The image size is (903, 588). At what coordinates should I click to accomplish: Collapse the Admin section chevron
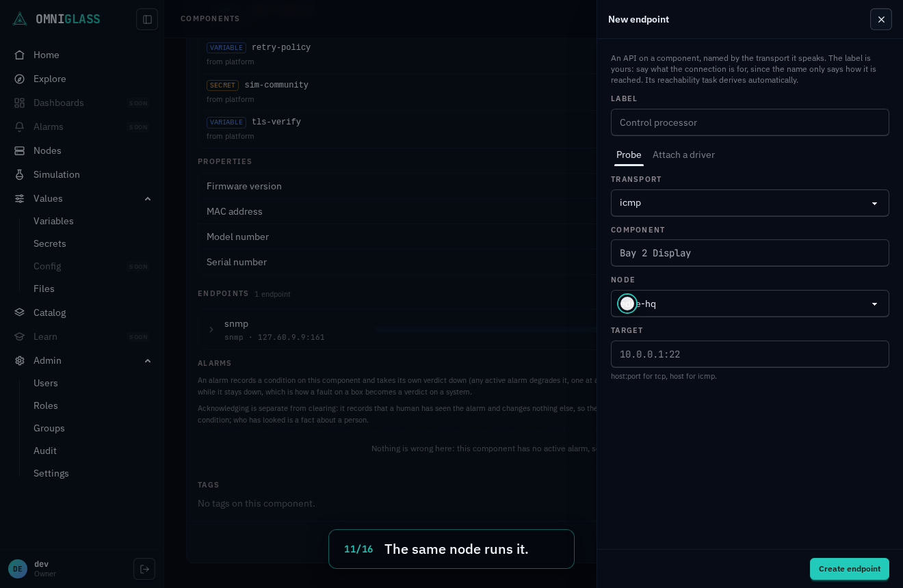point(148,360)
